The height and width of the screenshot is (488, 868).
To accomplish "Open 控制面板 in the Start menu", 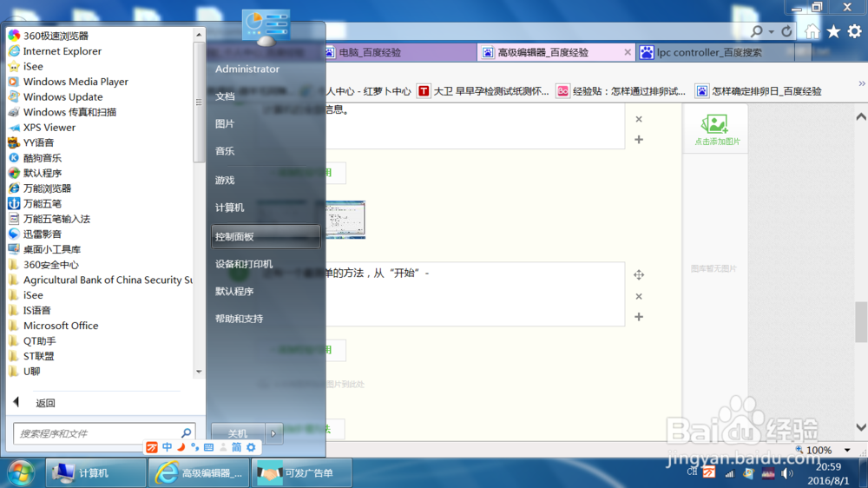I will pos(266,236).
